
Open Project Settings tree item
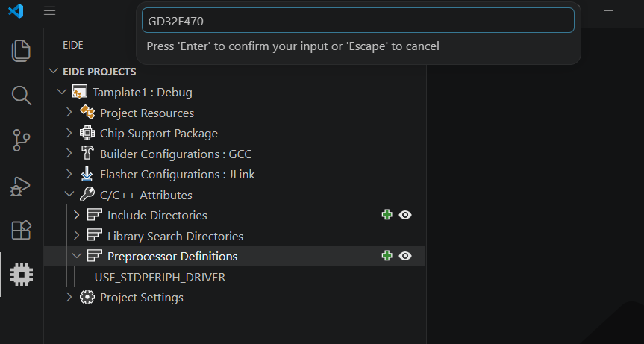(142, 298)
